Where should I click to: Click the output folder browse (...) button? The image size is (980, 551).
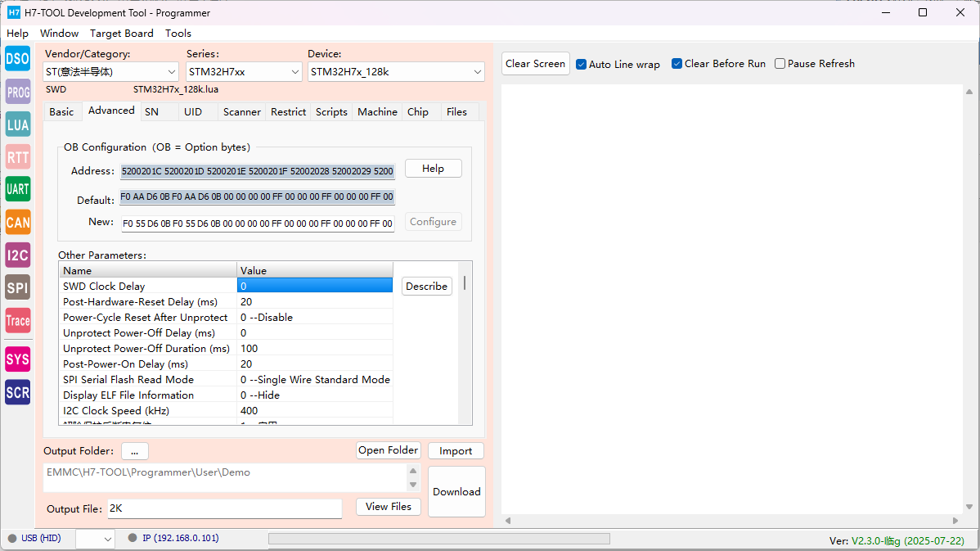coord(134,451)
